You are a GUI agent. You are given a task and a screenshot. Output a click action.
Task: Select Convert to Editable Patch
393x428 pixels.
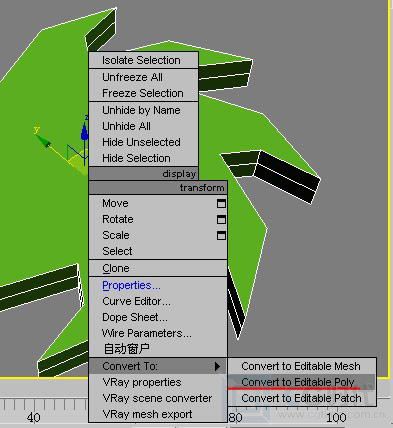302,398
